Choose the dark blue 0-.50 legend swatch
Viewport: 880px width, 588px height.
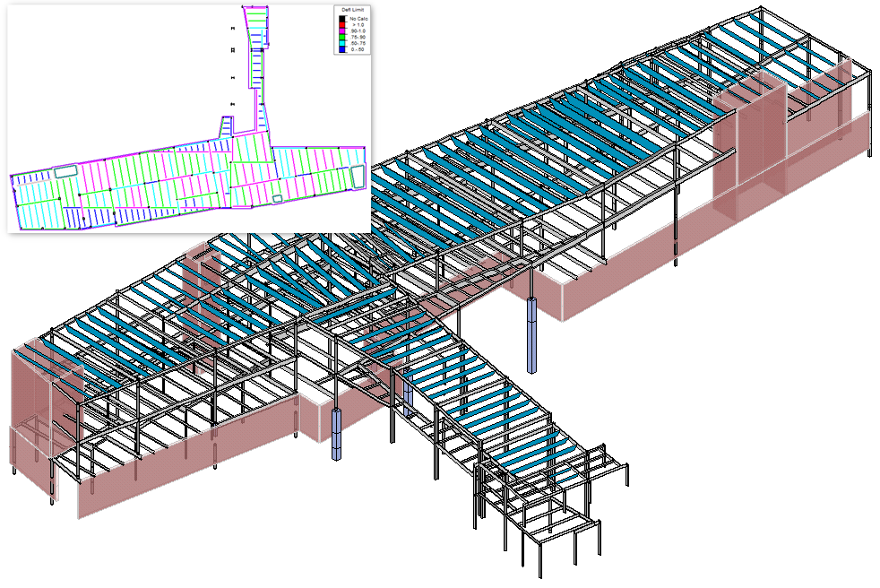tap(342, 49)
